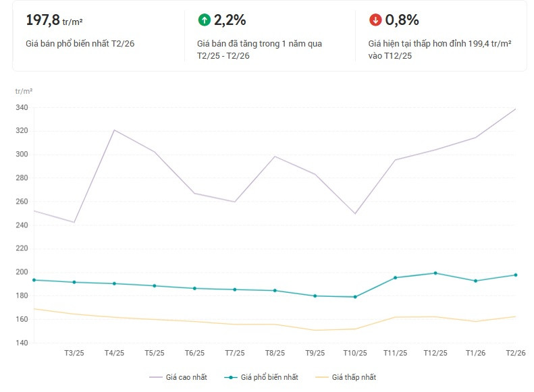The image size is (534, 392).
Task: Click the yellow Giá thấp nhất legend line
Action: click(x=322, y=377)
